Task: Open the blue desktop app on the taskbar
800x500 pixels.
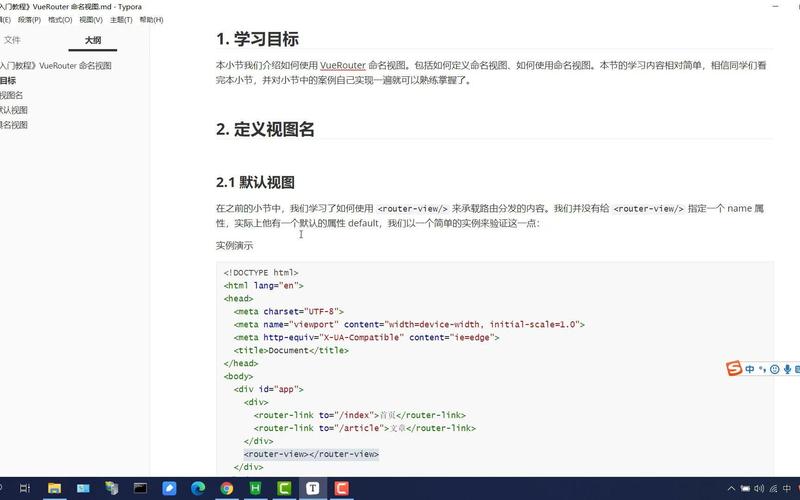Action: tap(83, 488)
